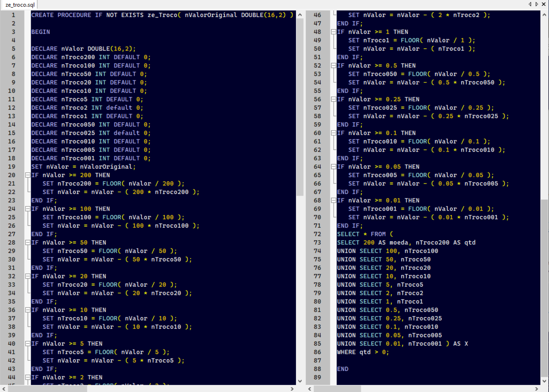Click the 'WHERE qtd > 0;' line
The height and width of the screenshot is (392, 549).
tap(363, 352)
